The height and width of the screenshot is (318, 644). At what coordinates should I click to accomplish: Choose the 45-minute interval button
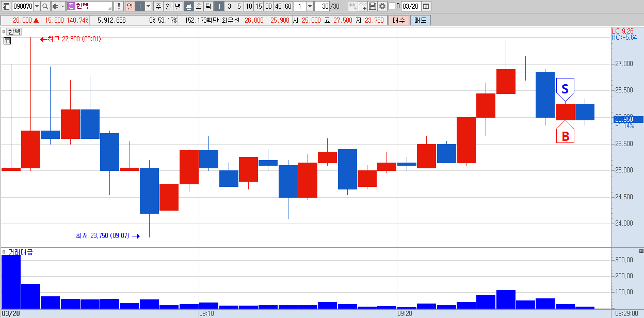[x=278, y=6]
